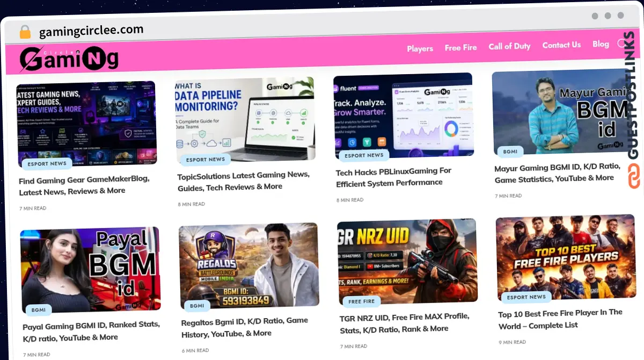Screen dimensions: 644x360
Task: Open the search magnifier icon in navbar
Action: point(623,44)
